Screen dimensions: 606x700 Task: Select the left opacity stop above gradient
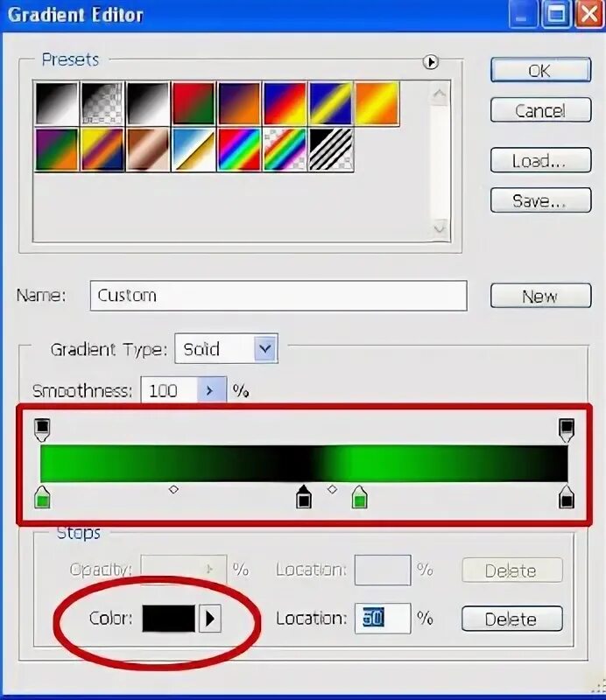42,430
